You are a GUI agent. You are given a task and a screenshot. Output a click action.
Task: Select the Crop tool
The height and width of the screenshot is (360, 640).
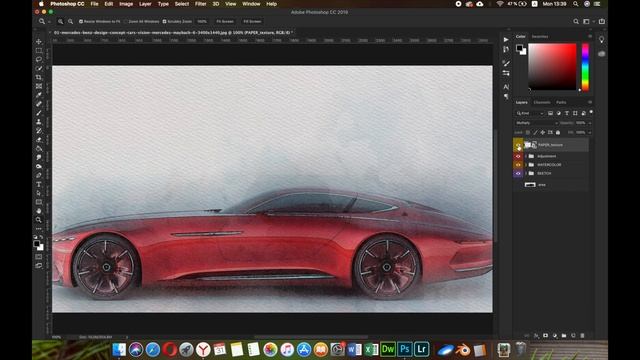point(39,77)
